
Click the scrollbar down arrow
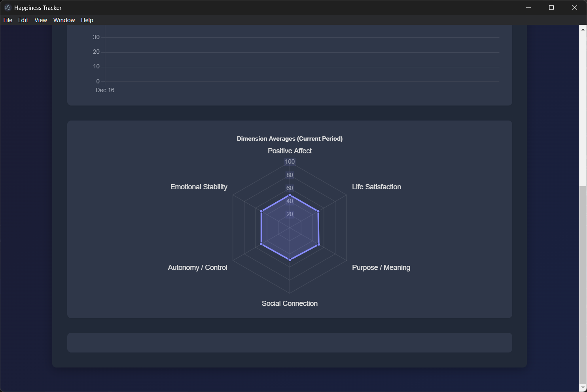coord(583,388)
